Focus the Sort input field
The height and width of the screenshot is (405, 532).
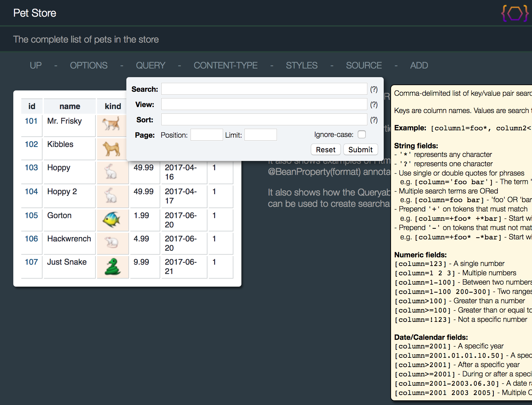264,120
